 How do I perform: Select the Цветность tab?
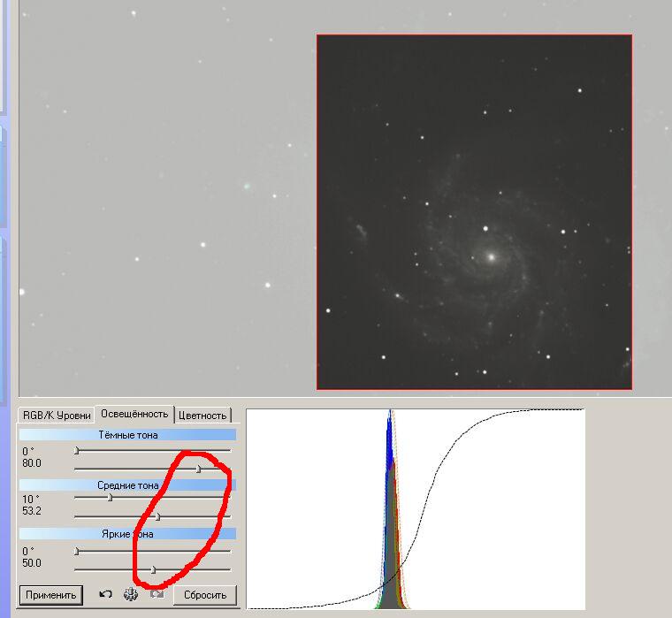202,415
